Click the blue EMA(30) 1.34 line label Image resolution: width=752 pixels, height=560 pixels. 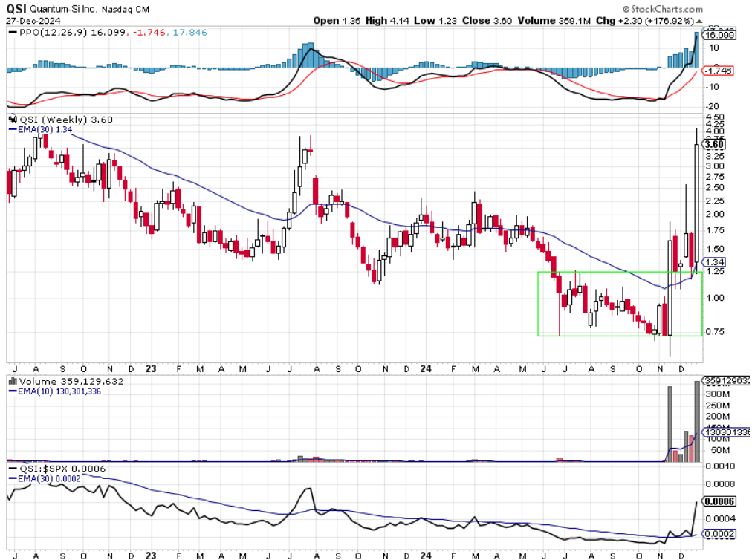click(x=39, y=128)
